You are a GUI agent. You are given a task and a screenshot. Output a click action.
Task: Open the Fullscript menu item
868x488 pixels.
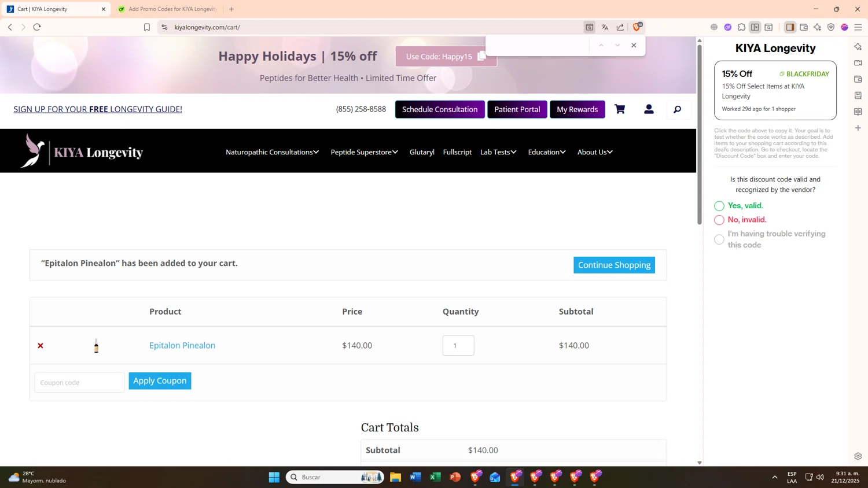(x=457, y=152)
